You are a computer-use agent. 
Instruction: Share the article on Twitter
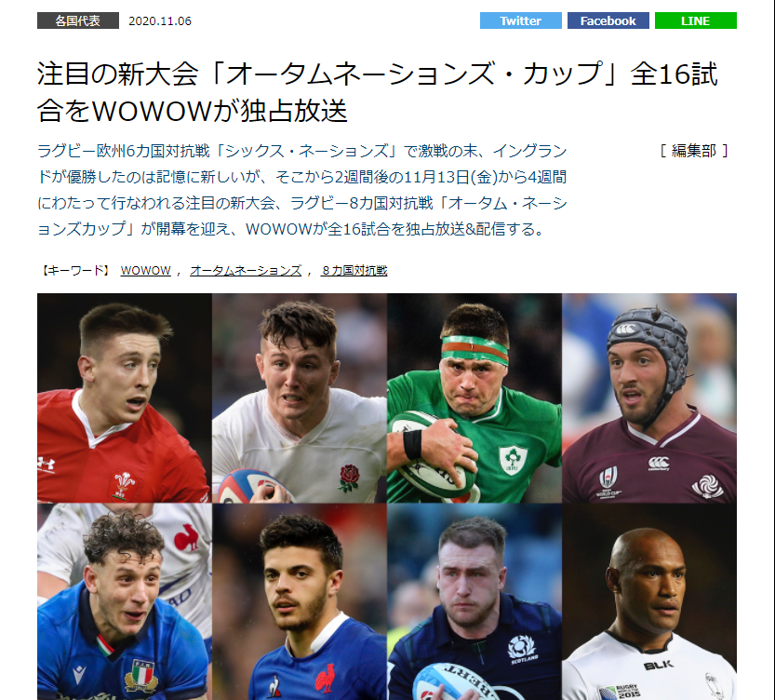[x=520, y=20]
